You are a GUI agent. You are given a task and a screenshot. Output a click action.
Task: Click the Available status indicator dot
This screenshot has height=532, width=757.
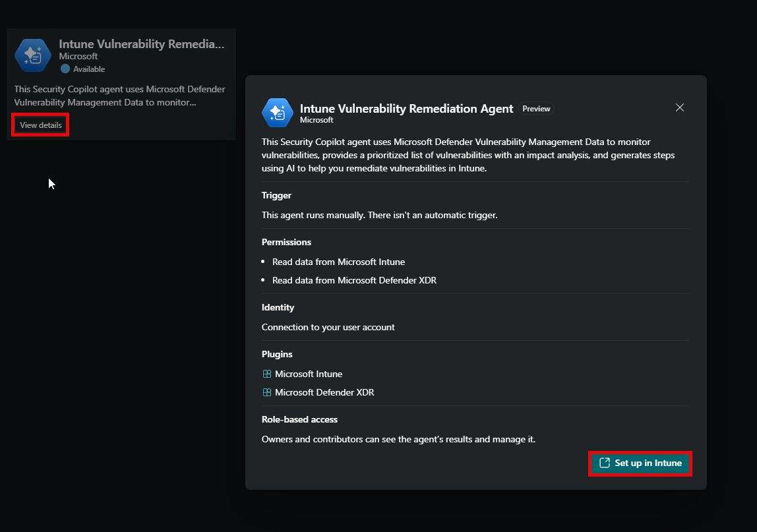coord(65,69)
